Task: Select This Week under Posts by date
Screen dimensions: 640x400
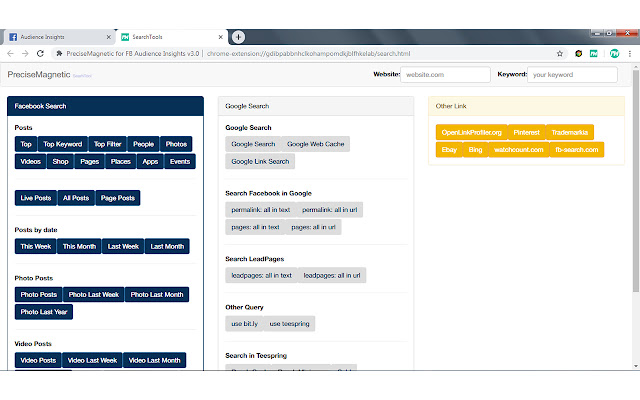Action: pos(36,246)
